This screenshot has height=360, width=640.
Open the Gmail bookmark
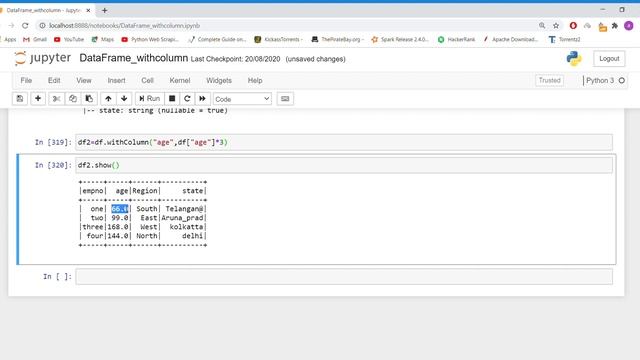[x=35, y=40]
